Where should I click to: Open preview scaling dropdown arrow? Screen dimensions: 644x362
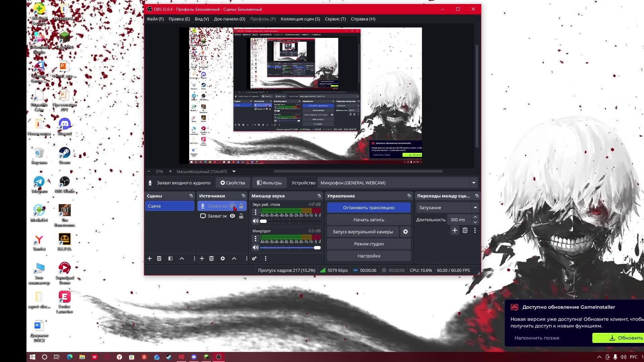pyautogui.click(x=234, y=172)
